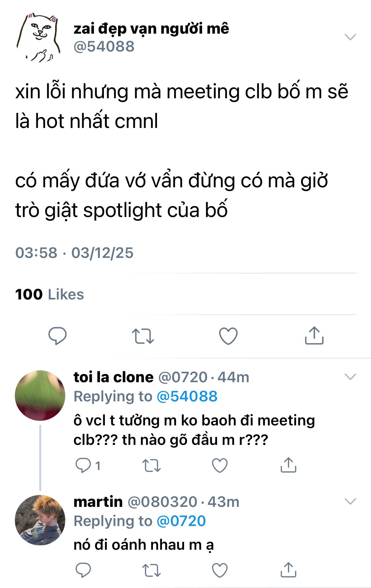
Task: Retweet martin's reply
Action: click(x=151, y=570)
